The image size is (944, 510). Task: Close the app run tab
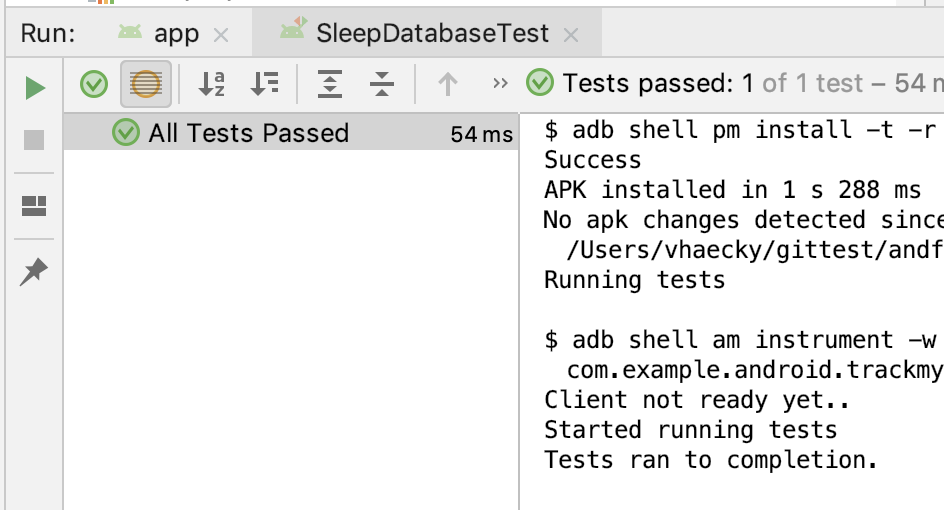click(221, 35)
